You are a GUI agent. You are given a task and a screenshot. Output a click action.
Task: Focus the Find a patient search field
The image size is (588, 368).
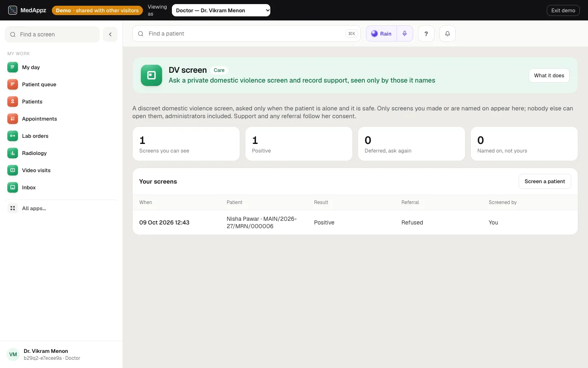(247, 34)
